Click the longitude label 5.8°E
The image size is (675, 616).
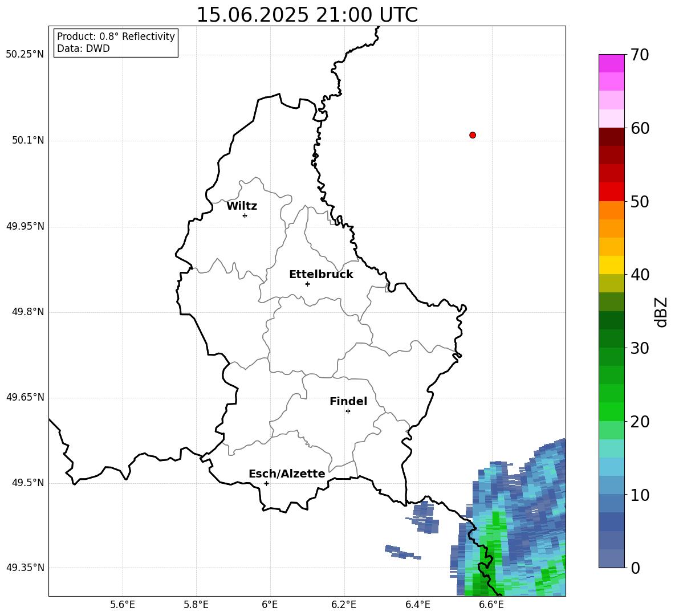[196, 605]
